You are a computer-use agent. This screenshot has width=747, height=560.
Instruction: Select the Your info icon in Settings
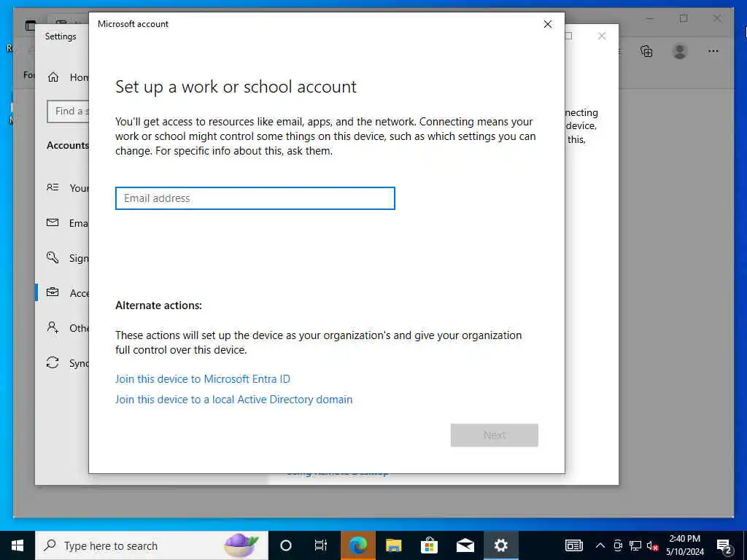click(x=53, y=187)
